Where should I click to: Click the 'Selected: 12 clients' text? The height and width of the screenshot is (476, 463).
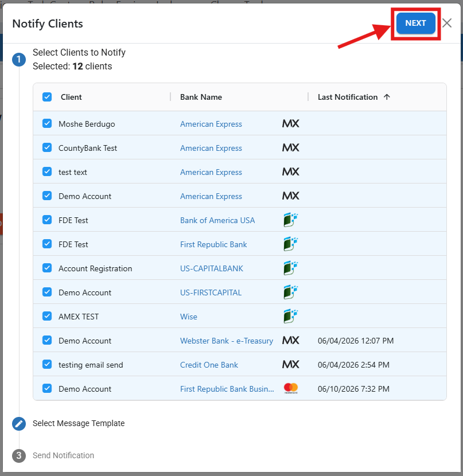click(x=72, y=66)
